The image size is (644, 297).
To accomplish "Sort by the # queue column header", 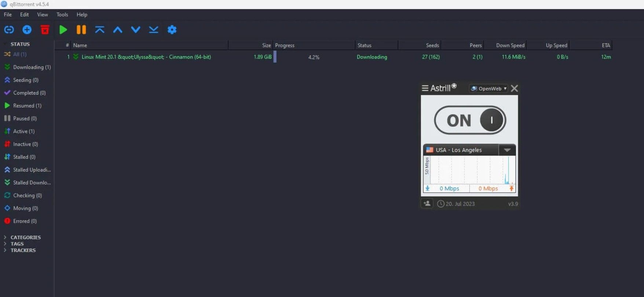I will tap(63, 45).
